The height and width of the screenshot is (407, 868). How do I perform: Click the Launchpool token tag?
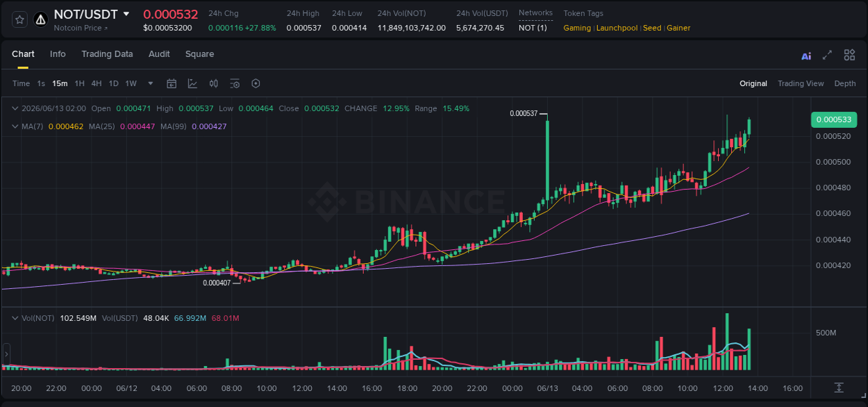(x=615, y=28)
